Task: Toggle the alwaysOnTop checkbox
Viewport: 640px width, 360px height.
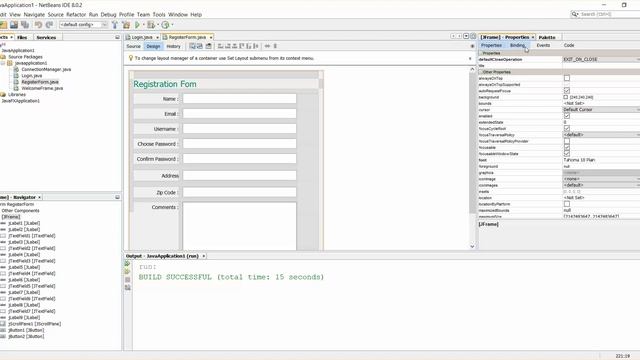Action: [567, 78]
